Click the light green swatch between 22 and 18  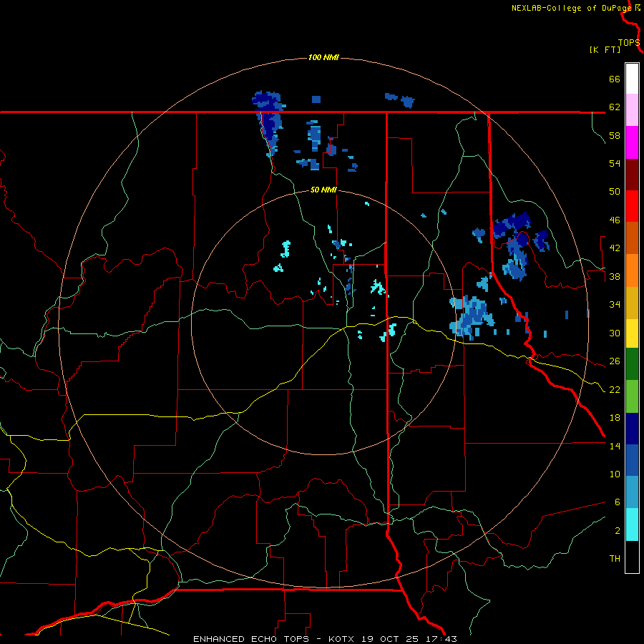(x=632, y=396)
